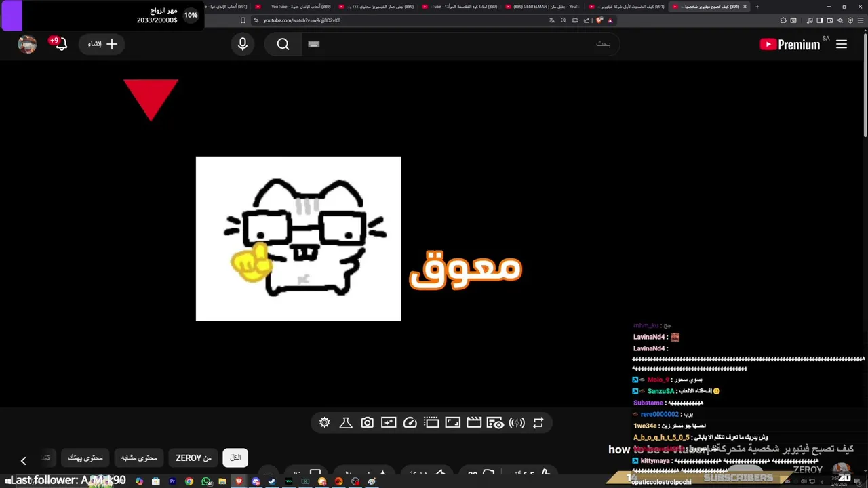Click the microphone voice search button
Viewport: 868px width, 488px height.
[243, 44]
